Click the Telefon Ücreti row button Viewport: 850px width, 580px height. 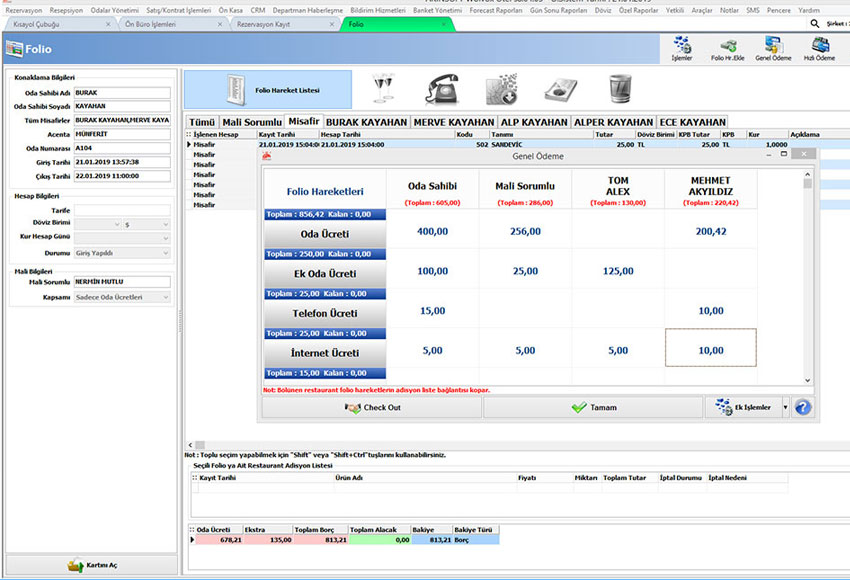(325, 313)
